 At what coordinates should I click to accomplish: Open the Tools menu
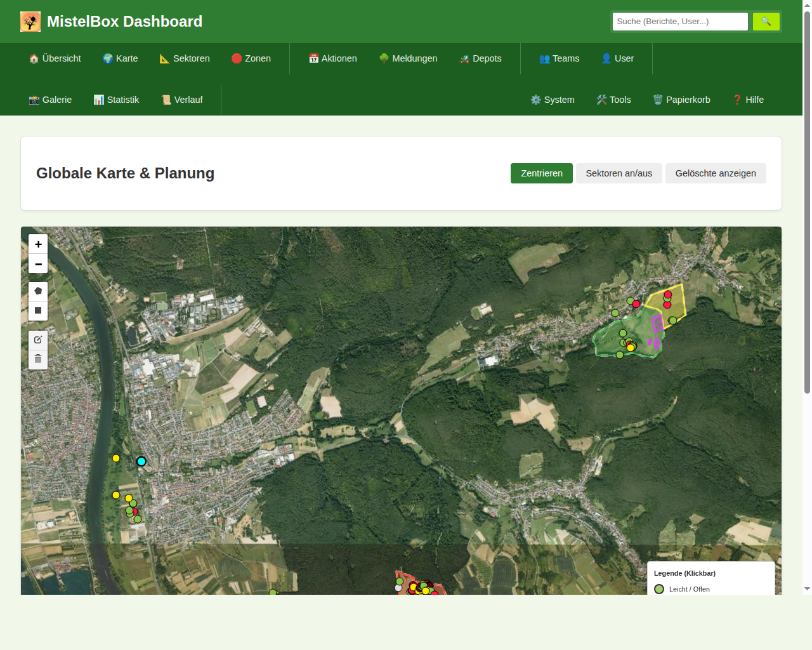click(613, 100)
